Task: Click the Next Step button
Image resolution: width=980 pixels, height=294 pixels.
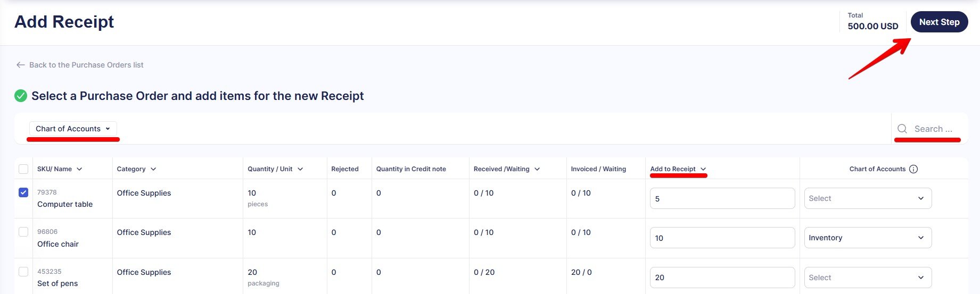Action: pos(939,22)
